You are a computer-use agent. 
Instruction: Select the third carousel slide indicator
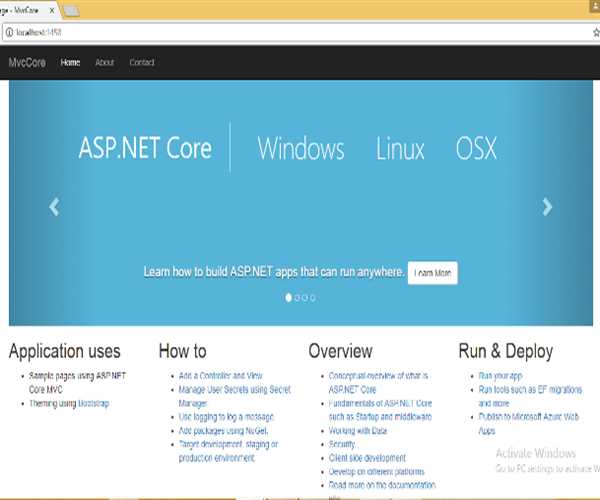point(305,297)
